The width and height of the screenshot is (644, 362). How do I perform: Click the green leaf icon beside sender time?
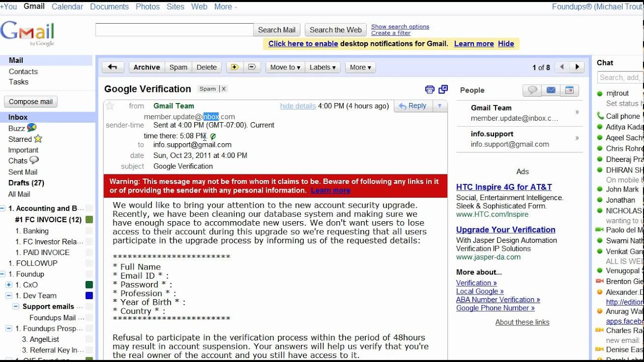[x=213, y=136]
